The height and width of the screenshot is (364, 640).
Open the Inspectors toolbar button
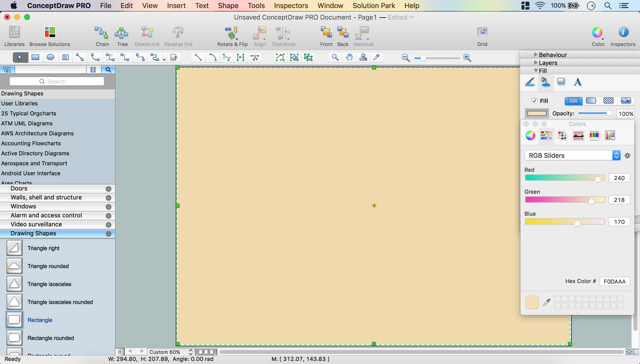tap(623, 36)
